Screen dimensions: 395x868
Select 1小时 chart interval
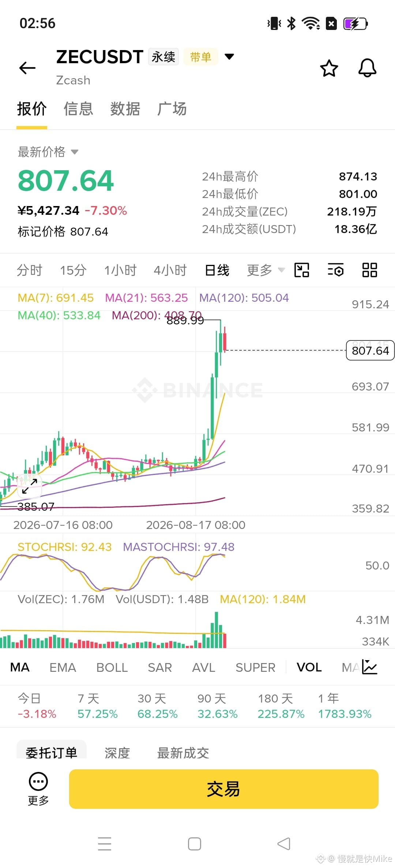click(x=120, y=270)
